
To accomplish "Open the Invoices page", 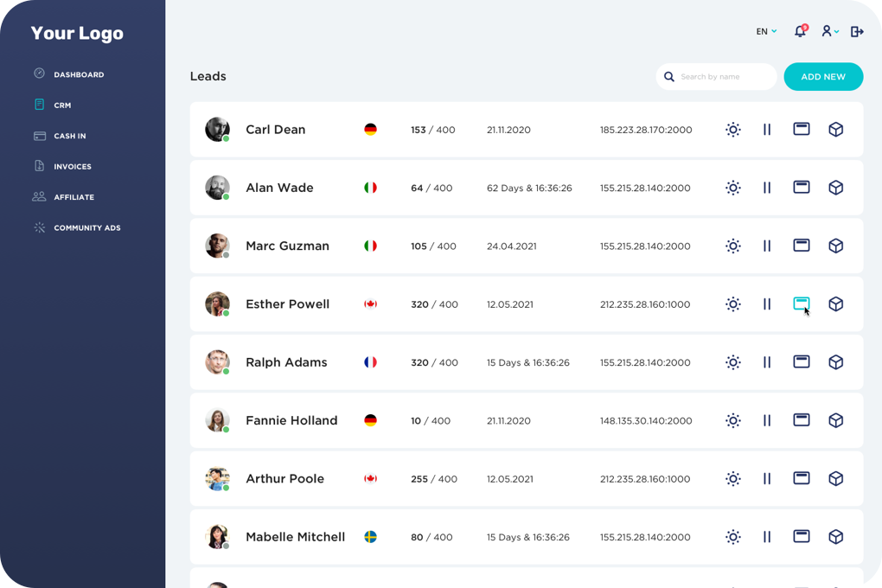I will point(62,166).
